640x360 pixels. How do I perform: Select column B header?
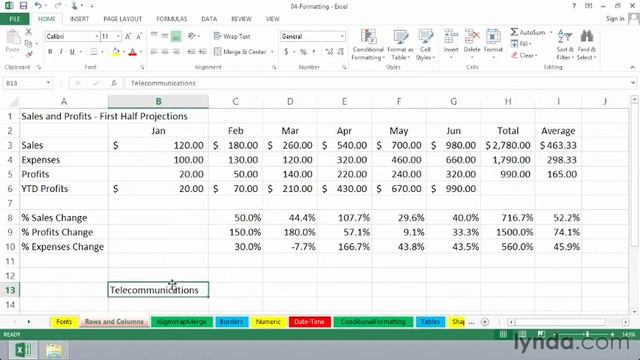click(158, 101)
